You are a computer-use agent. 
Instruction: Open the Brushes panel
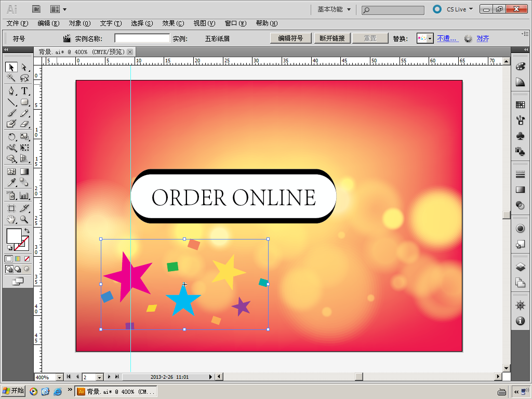[520, 120]
